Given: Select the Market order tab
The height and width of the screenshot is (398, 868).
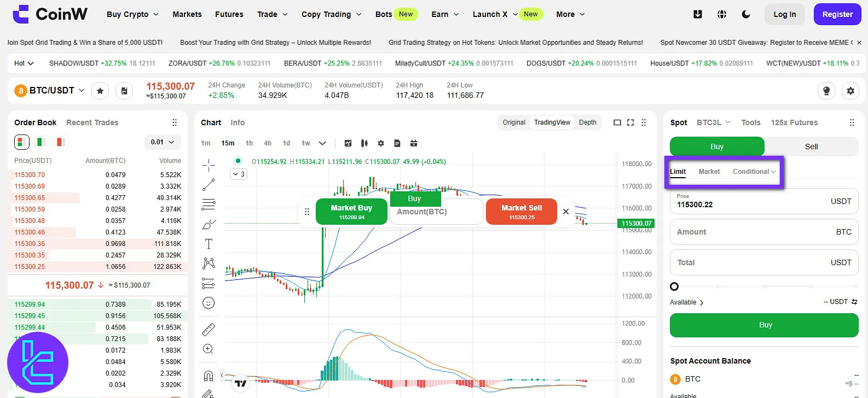Looking at the screenshot, I should point(709,172).
